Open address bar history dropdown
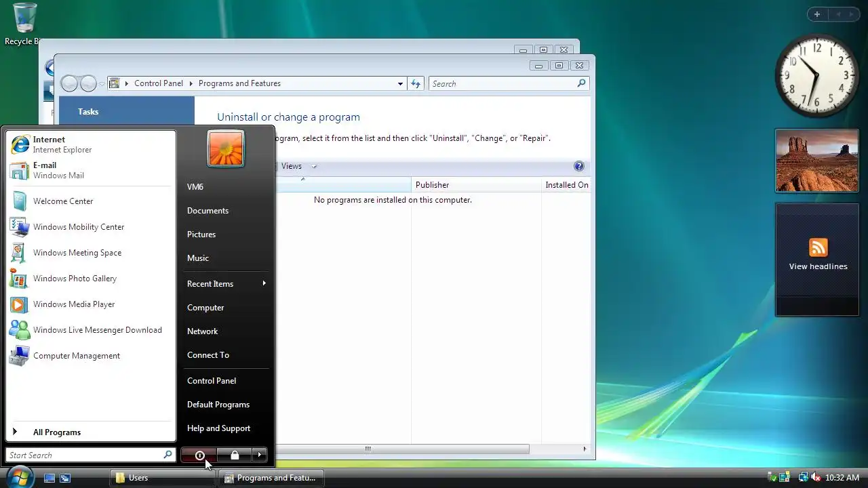The height and width of the screenshot is (488, 868). tap(400, 83)
